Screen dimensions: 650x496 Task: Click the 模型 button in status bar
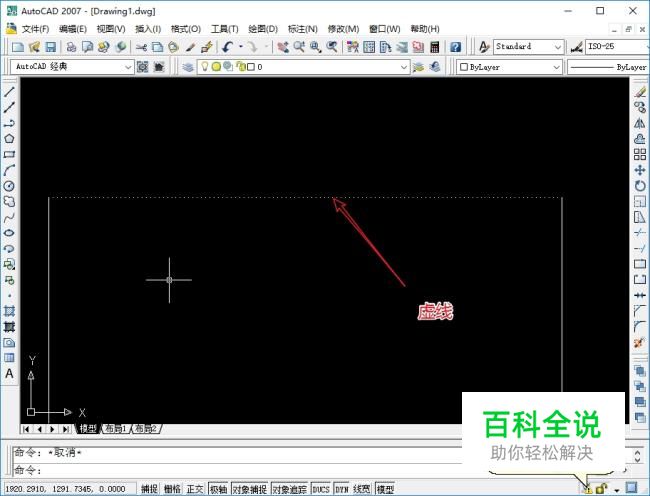coord(385,489)
